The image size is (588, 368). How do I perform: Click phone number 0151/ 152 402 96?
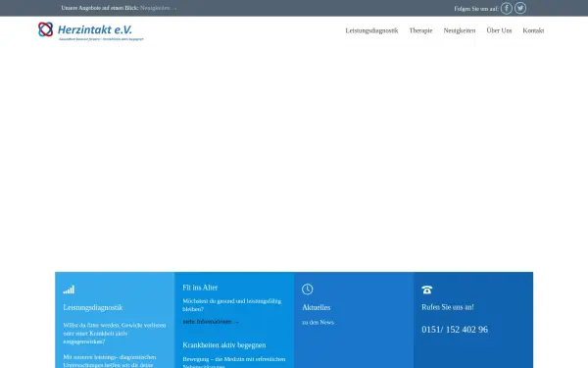[455, 330]
